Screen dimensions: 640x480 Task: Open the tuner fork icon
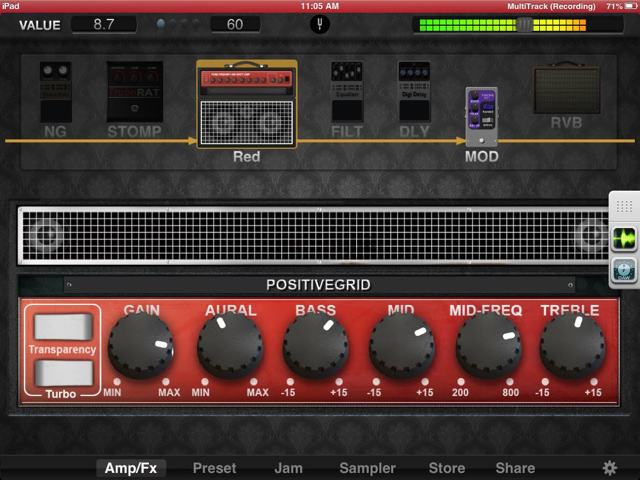click(320, 25)
